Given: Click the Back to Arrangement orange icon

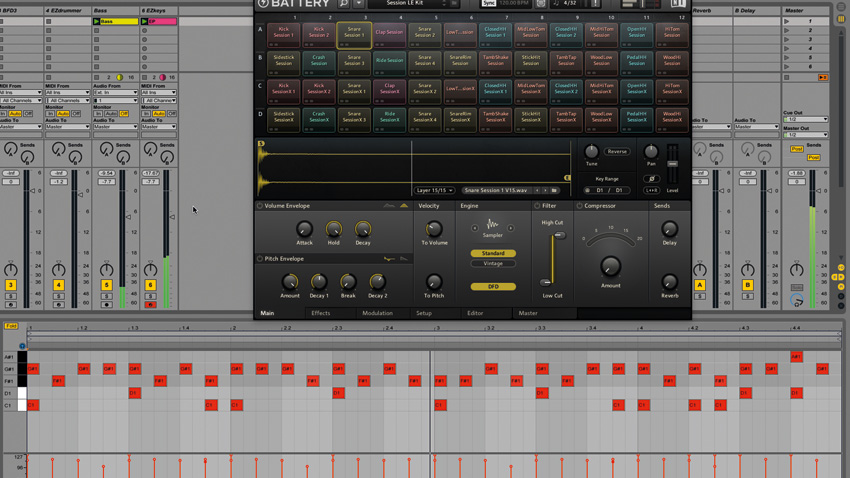Looking at the screenshot, I should (823, 77).
